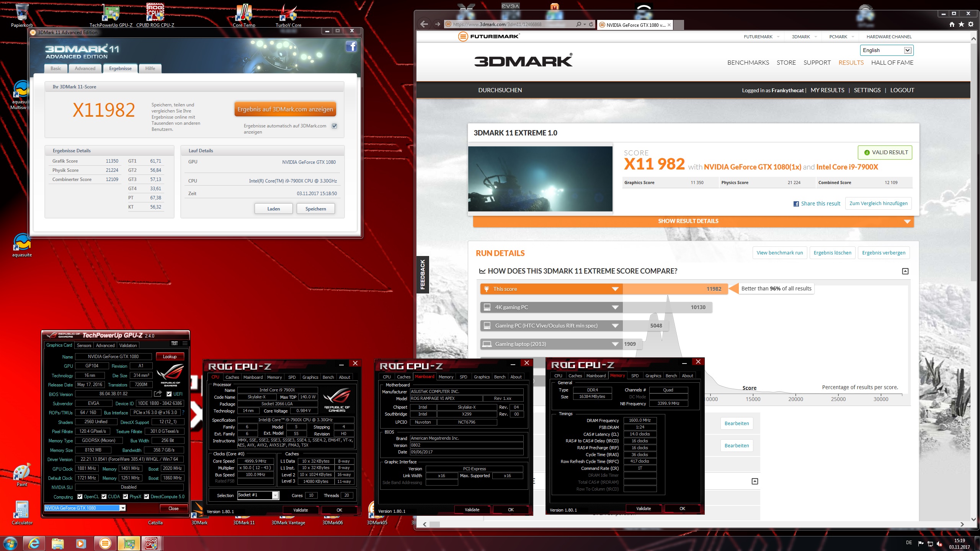Open the GPU-Z hamburger menu icon
Image resolution: width=980 pixels, height=551 pixels.
pyautogui.click(x=185, y=343)
